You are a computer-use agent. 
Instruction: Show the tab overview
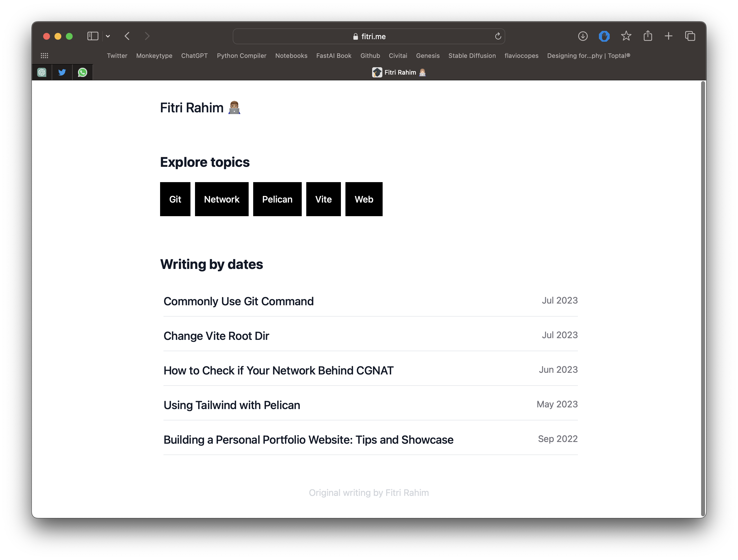[x=690, y=36]
